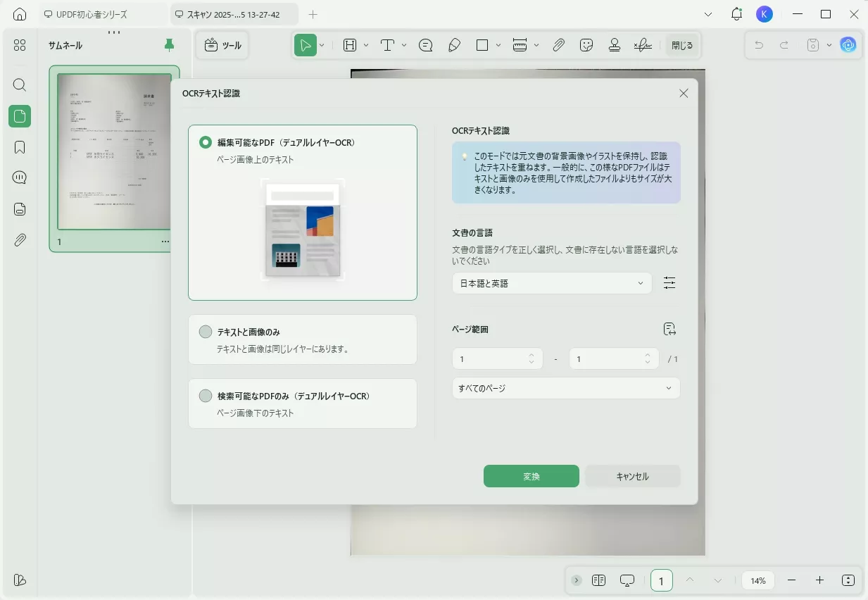
Task: Select the stamp tool
Action: [615, 45]
